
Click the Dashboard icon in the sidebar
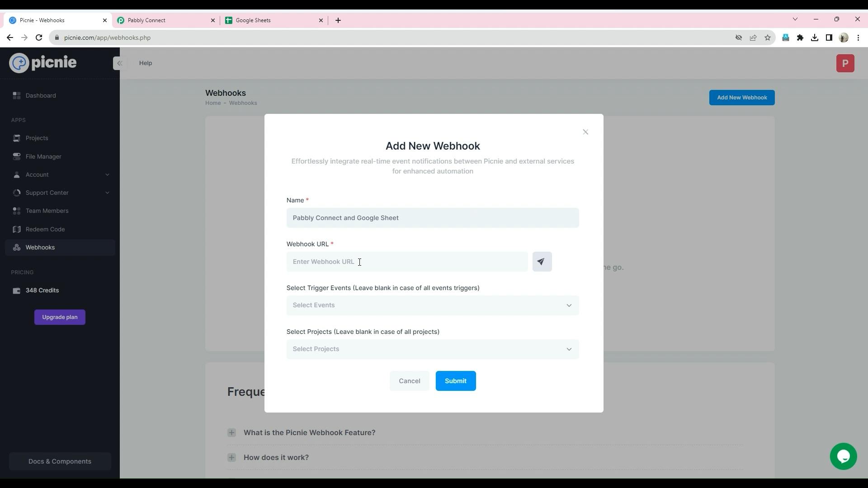17,95
